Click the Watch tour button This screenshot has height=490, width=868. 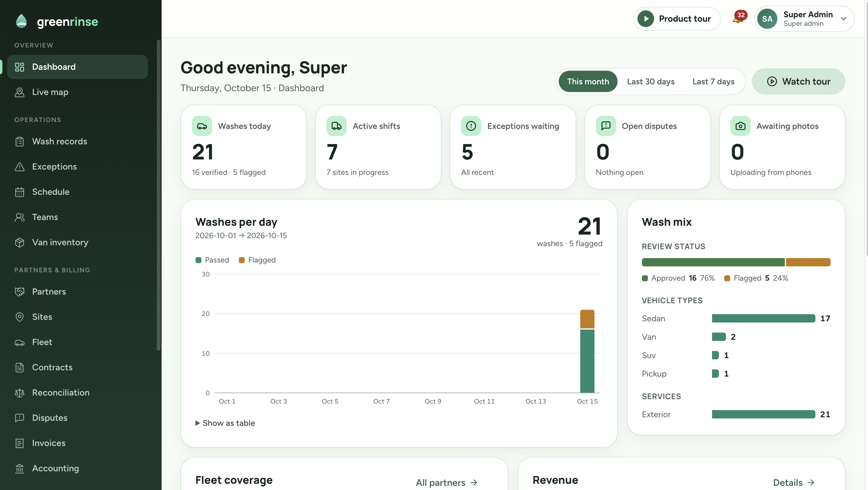[798, 81]
